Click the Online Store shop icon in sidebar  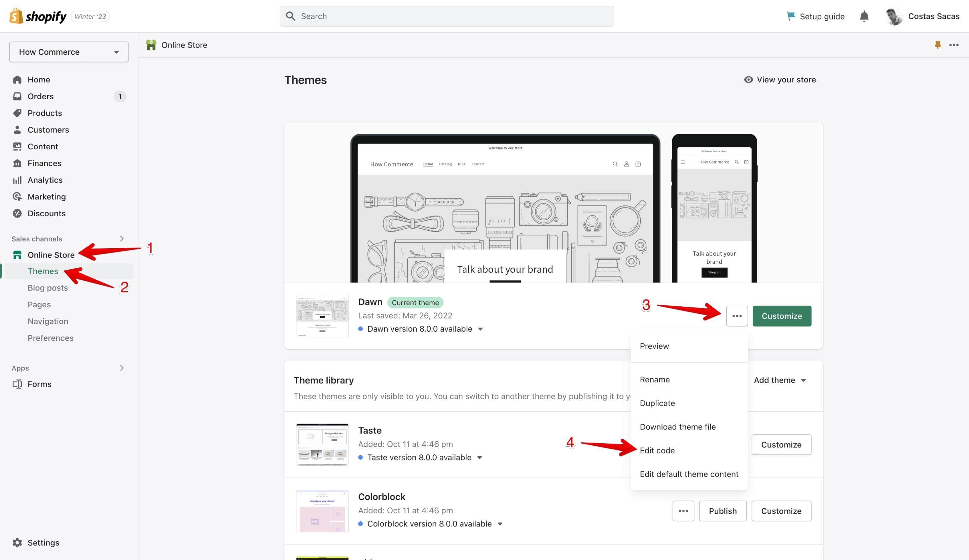tap(17, 255)
